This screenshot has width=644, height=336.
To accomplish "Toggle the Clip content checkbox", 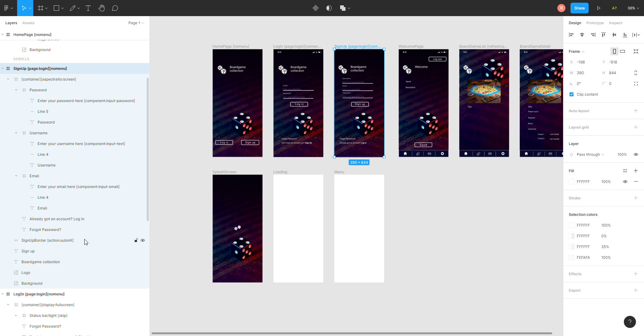I will click(571, 94).
